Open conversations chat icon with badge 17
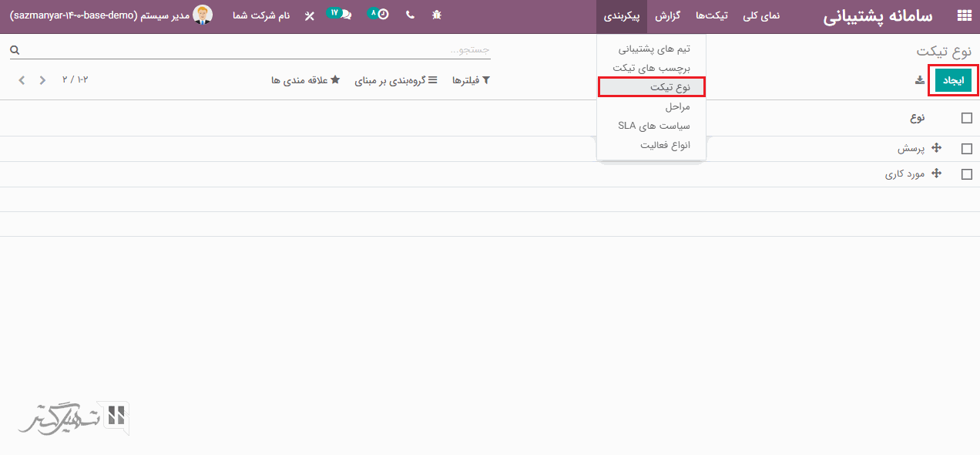The height and width of the screenshot is (455, 980). pos(341,15)
